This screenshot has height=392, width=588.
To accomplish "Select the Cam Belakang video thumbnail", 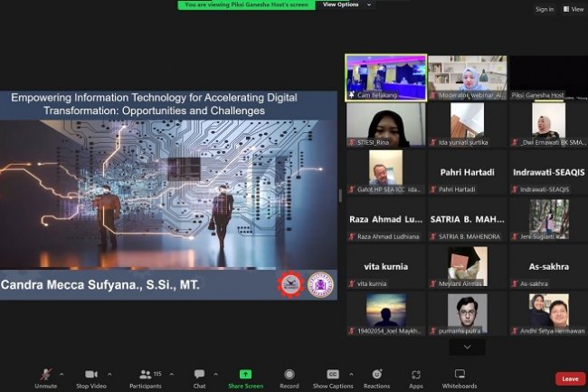I will [384, 76].
